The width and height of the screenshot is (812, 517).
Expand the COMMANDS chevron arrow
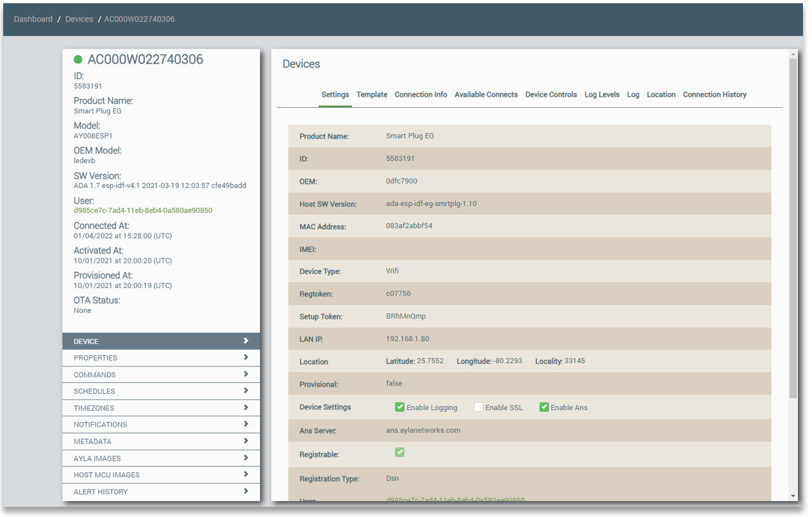pyautogui.click(x=245, y=374)
